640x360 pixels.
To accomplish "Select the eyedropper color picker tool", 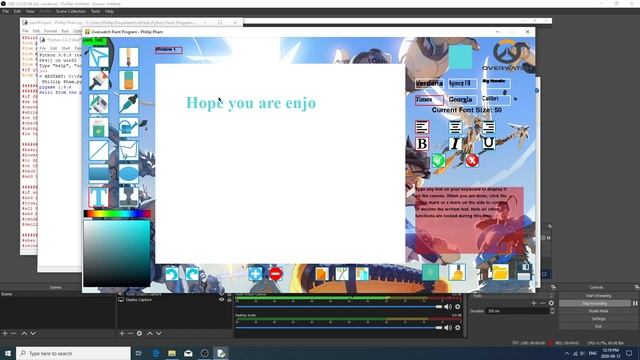I will click(129, 104).
